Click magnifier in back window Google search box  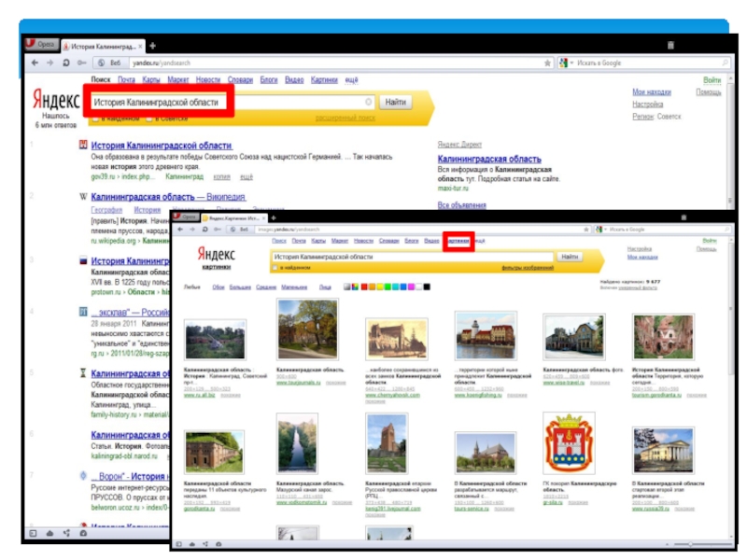pyautogui.click(x=726, y=63)
